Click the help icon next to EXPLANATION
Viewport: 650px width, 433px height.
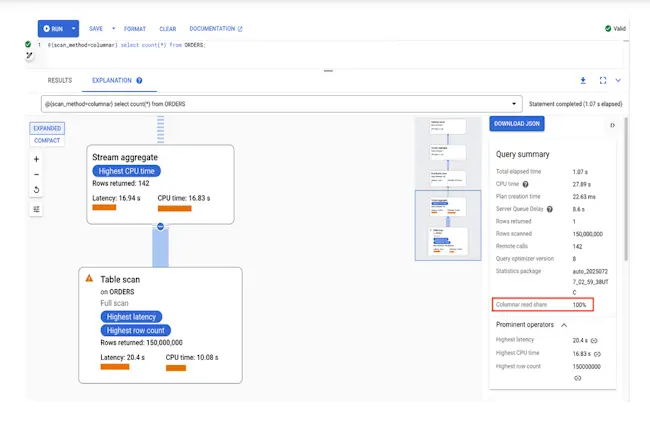click(x=139, y=80)
